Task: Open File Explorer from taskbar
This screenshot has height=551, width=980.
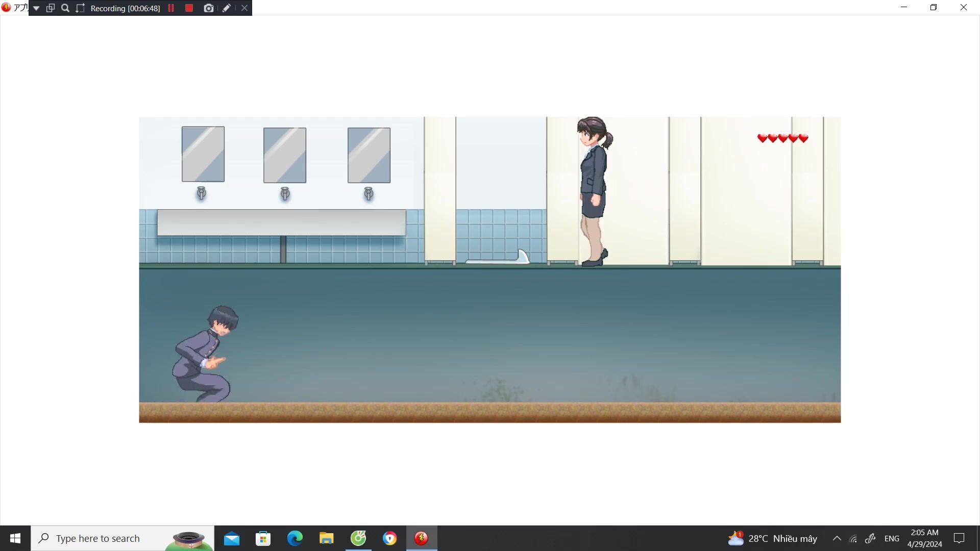Action: (326, 538)
